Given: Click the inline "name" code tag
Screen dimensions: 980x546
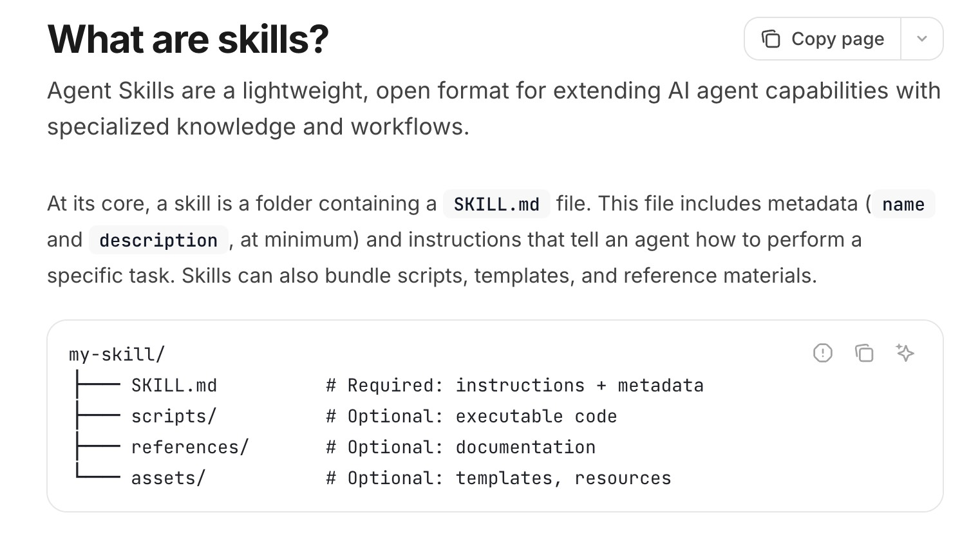Looking at the screenshot, I should click(x=903, y=204).
